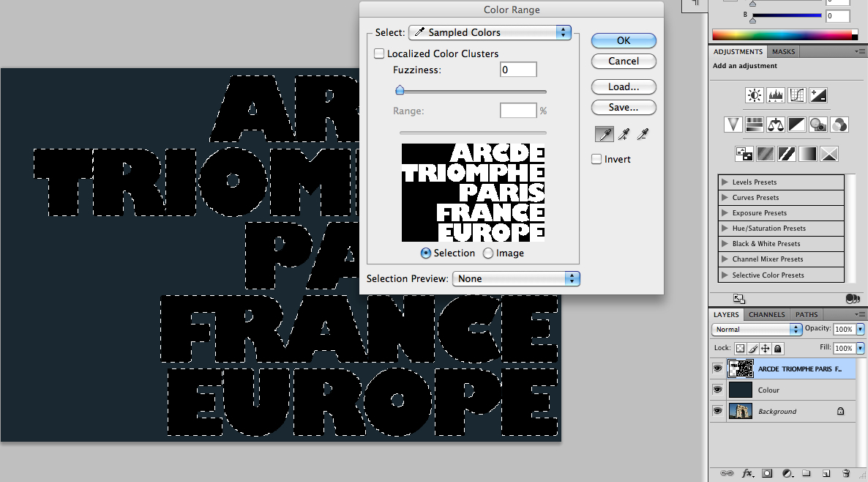This screenshot has width=868, height=482.
Task: Click OK in Color Range dialog
Action: [624, 40]
